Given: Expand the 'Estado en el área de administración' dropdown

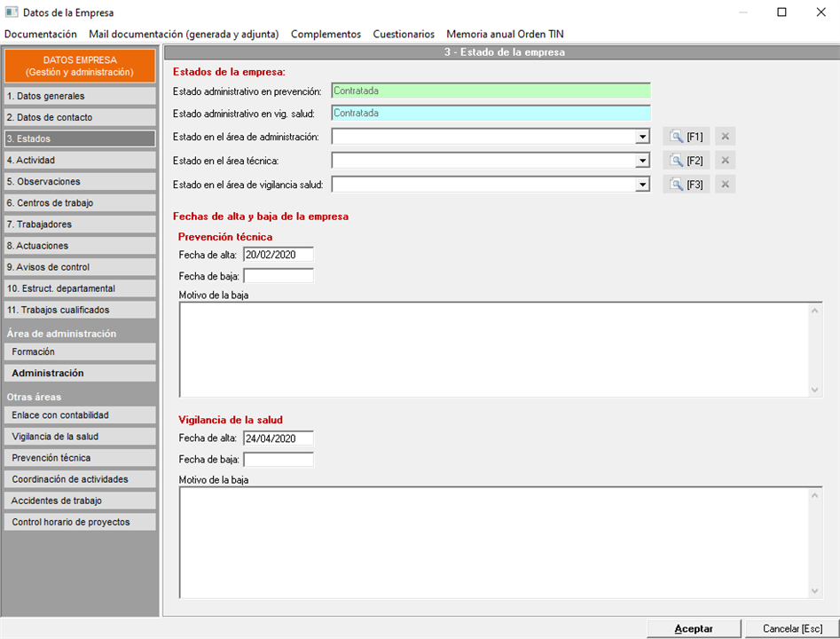Looking at the screenshot, I should pos(642,137).
